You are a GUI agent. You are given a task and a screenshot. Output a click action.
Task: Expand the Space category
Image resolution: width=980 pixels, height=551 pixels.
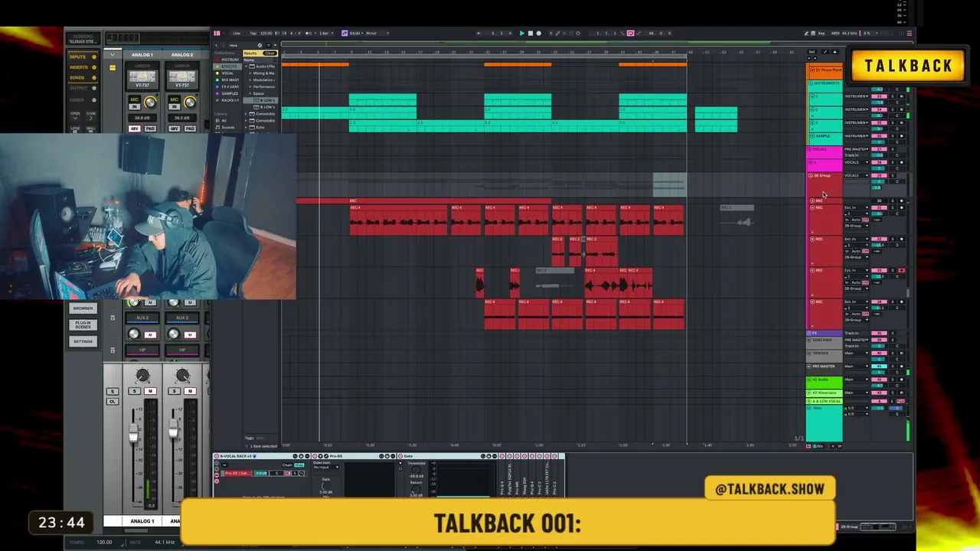point(250,93)
